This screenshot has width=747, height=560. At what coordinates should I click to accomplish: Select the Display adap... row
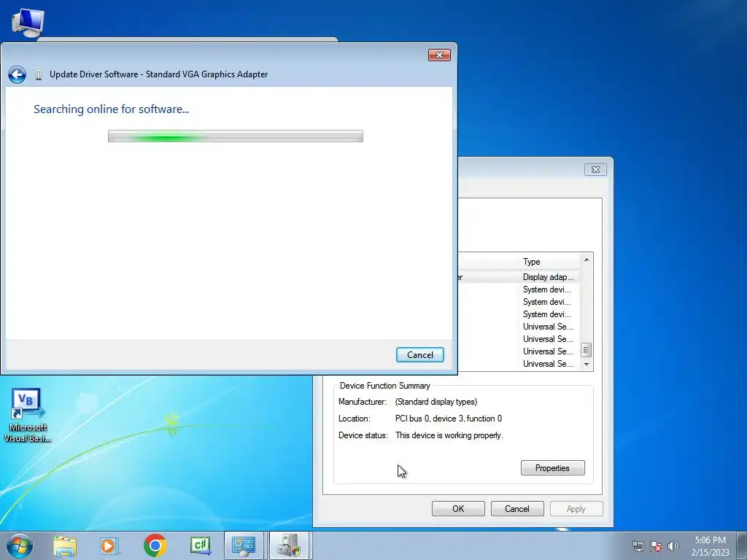pos(549,276)
